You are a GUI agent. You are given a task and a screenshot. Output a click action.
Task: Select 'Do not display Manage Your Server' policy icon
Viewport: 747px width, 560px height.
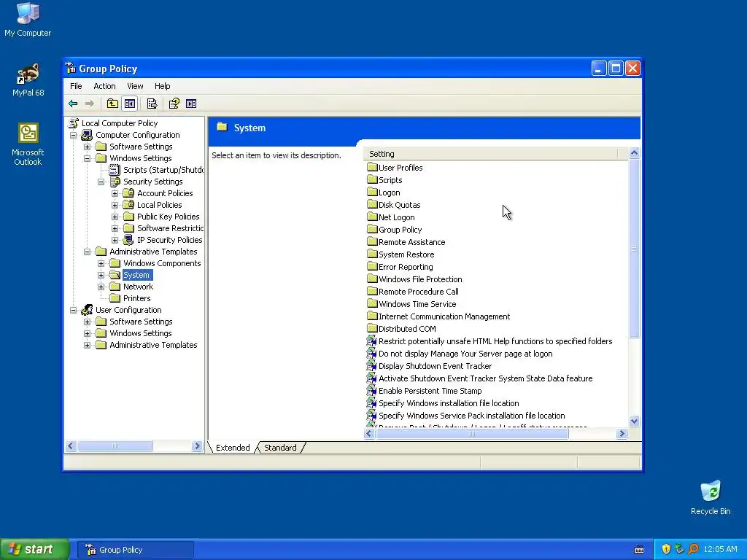tap(371, 354)
